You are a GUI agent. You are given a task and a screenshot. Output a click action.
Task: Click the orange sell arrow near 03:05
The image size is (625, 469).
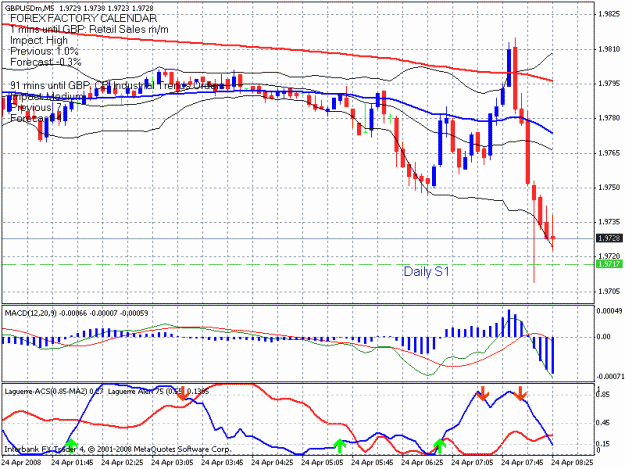[183, 394]
